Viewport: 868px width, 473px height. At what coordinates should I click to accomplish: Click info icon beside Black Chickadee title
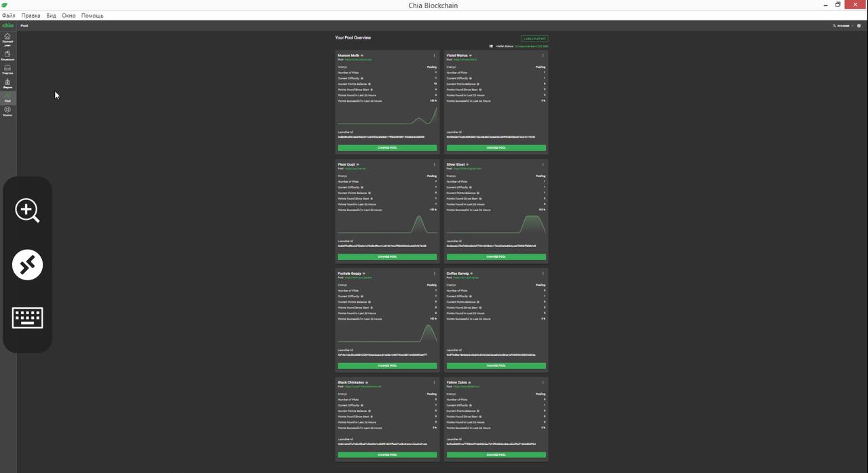pos(367,383)
